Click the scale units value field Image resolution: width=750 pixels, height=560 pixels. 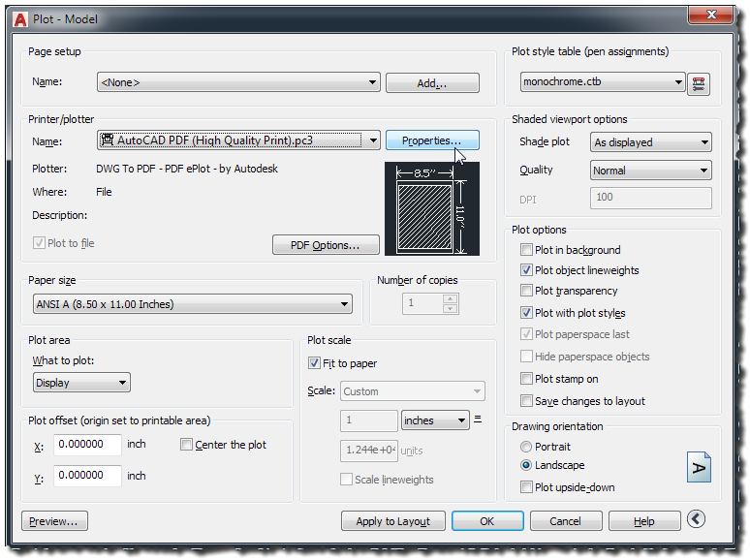pyautogui.click(x=369, y=451)
